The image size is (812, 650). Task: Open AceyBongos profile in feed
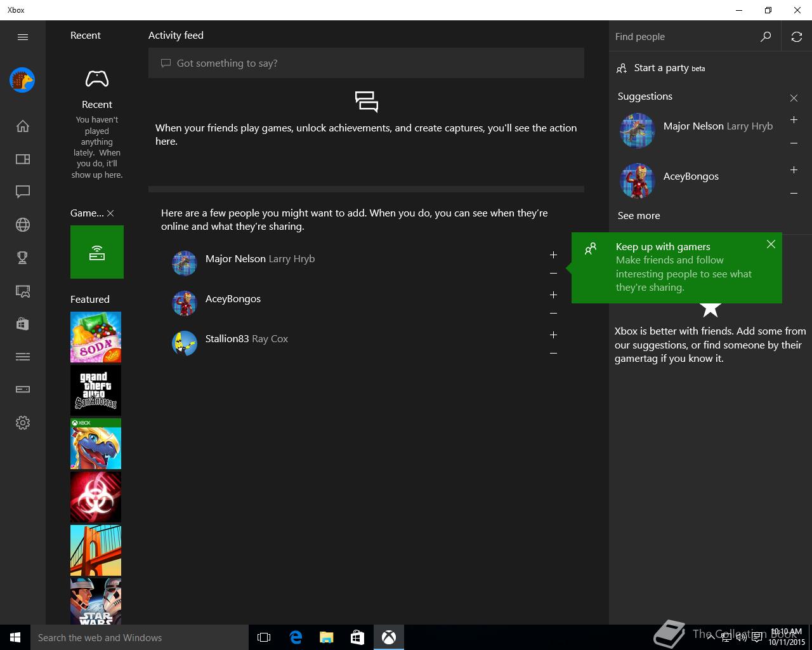point(233,299)
